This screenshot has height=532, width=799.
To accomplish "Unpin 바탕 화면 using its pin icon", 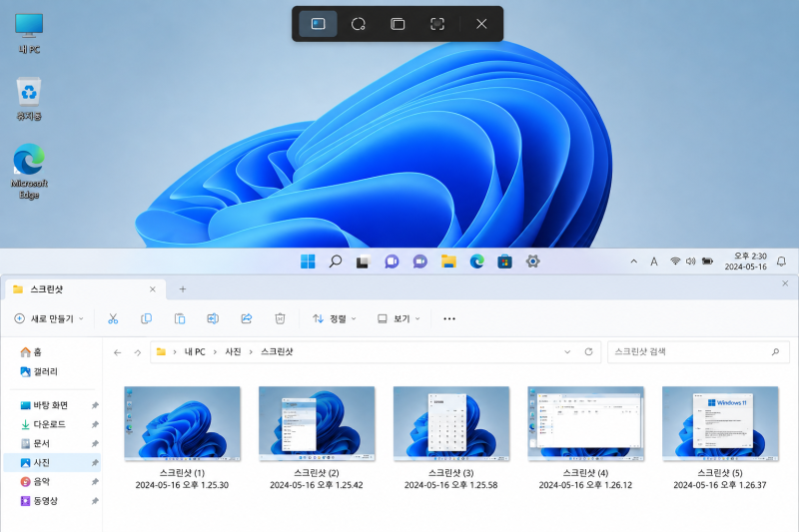I will click(x=95, y=405).
